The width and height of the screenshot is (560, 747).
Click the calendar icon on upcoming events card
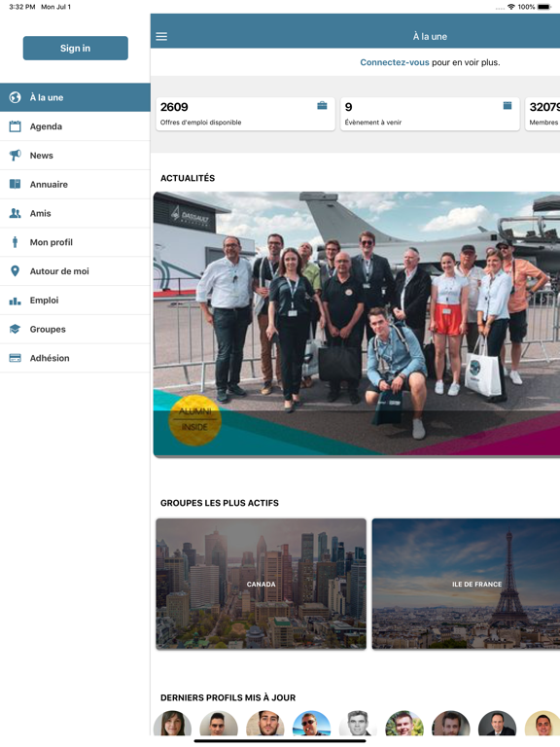coord(507,105)
